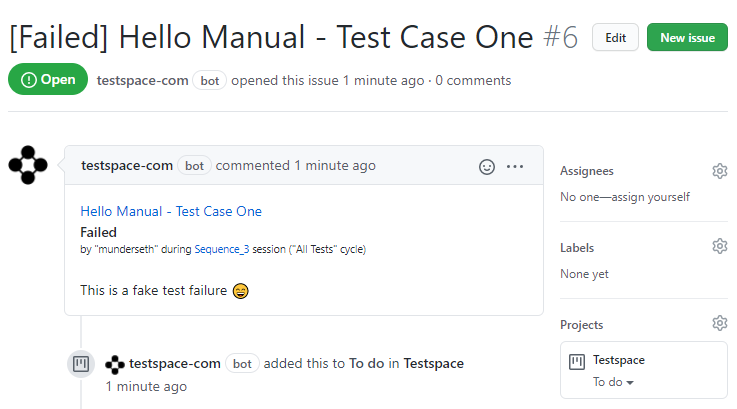
Task: Click the green Open status badge
Action: pos(48,79)
